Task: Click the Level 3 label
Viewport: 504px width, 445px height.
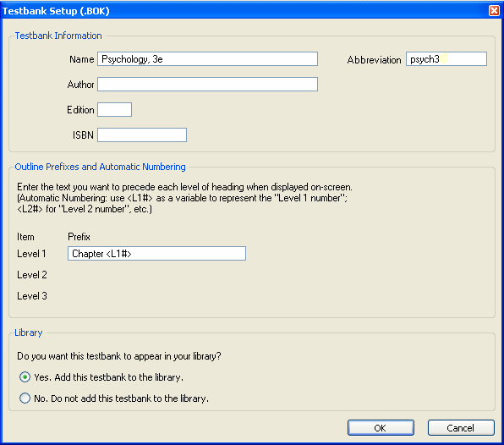Action: 32,296
